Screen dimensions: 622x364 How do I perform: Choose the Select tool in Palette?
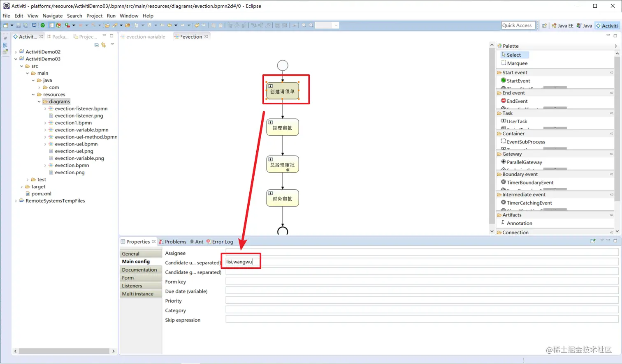(x=514, y=55)
